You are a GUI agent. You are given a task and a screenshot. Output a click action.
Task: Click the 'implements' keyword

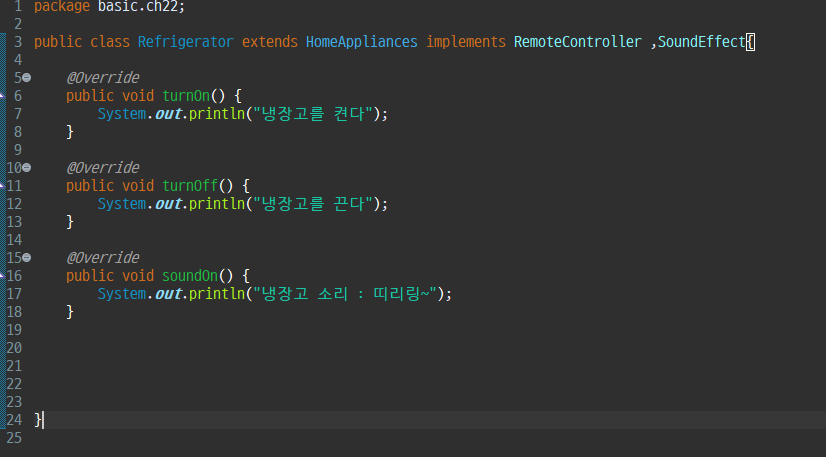[x=466, y=42]
